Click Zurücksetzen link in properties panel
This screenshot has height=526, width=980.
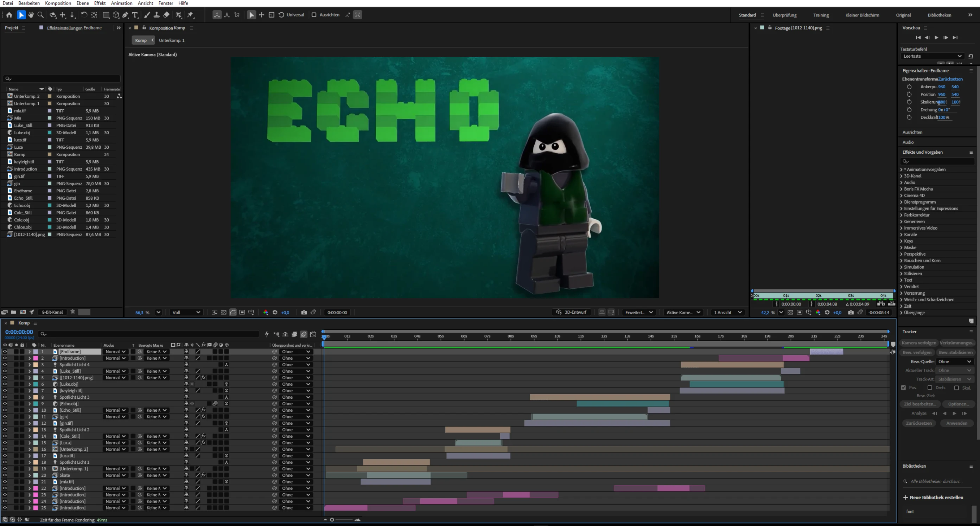tap(950, 79)
